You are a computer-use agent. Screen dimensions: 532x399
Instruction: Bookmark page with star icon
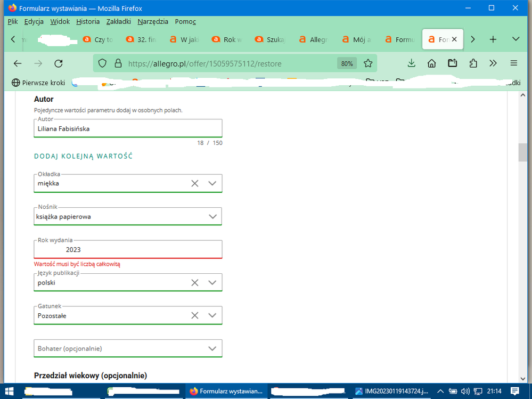click(368, 63)
